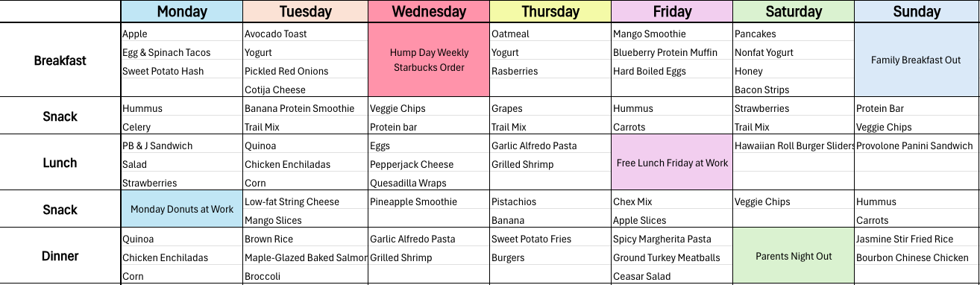
Task: Select the Bourbon Chinese Chicken cell
Action: click(917, 257)
